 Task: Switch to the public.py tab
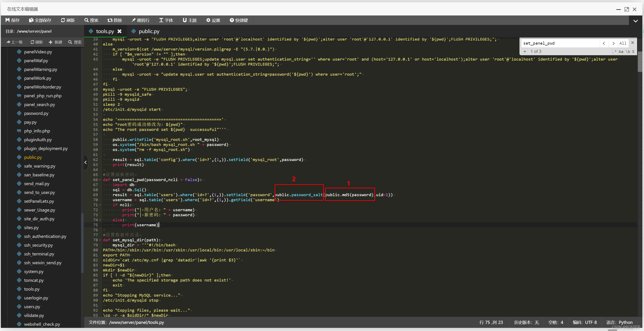(149, 31)
